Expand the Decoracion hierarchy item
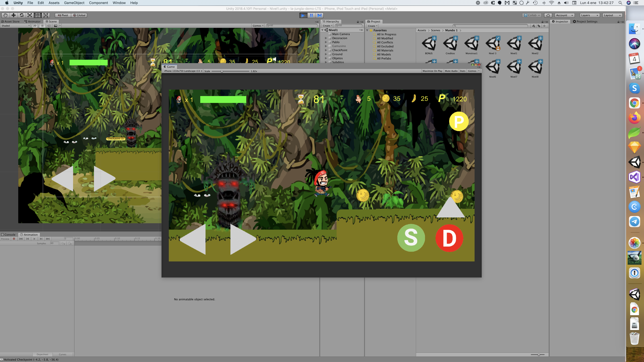Image resolution: width=644 pixels, height=362 pixels. (x=326, y=38)
